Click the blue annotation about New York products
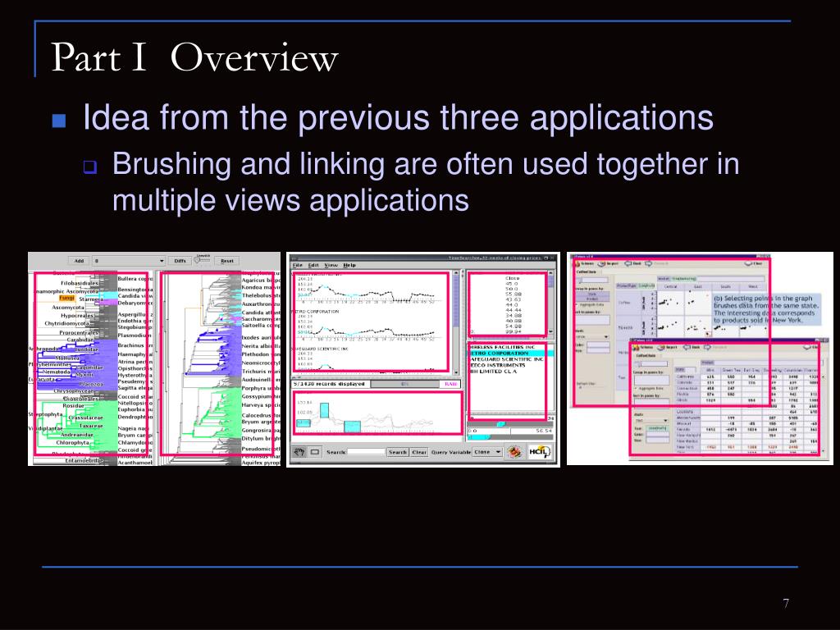 (766, 309)
